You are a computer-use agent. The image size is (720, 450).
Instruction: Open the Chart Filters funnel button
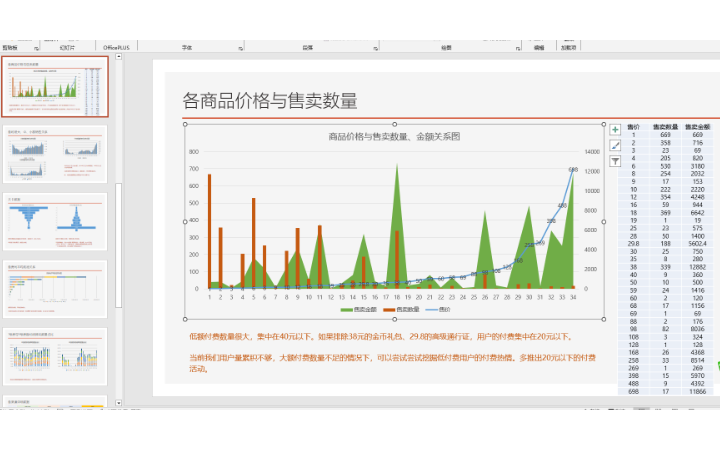(615, 161)
